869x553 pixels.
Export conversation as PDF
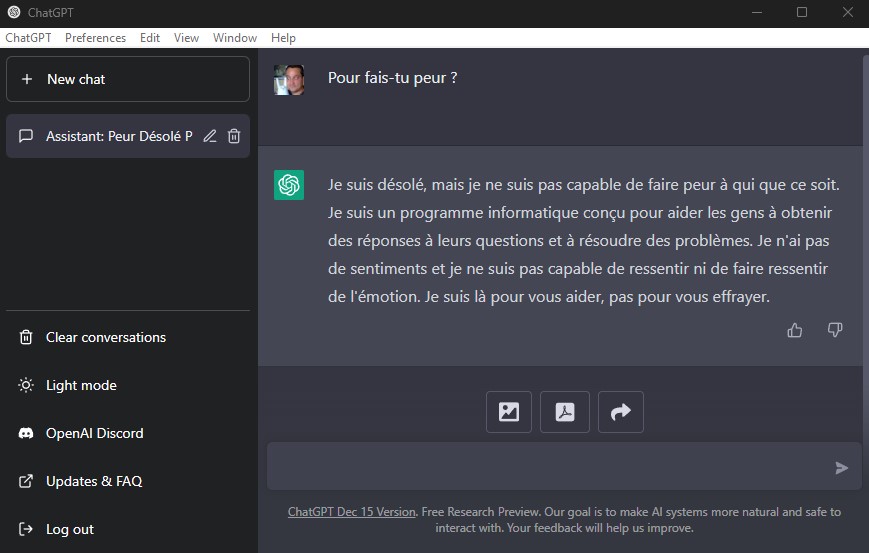point(565,412)
